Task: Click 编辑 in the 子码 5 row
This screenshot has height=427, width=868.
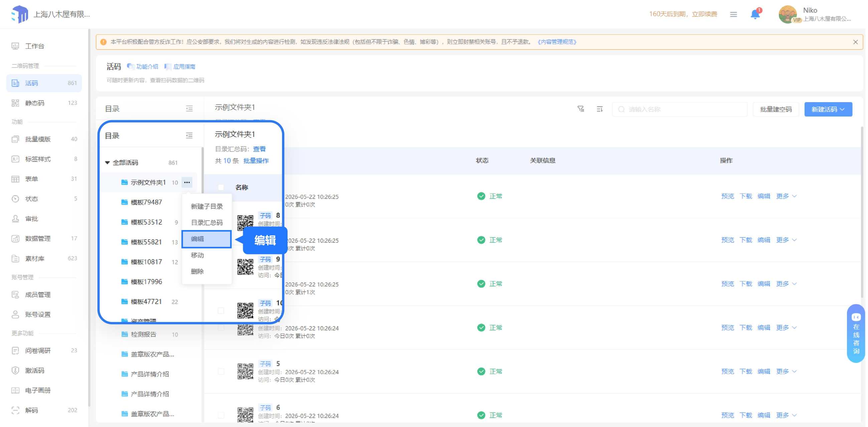Action: [x=763, y=371]
